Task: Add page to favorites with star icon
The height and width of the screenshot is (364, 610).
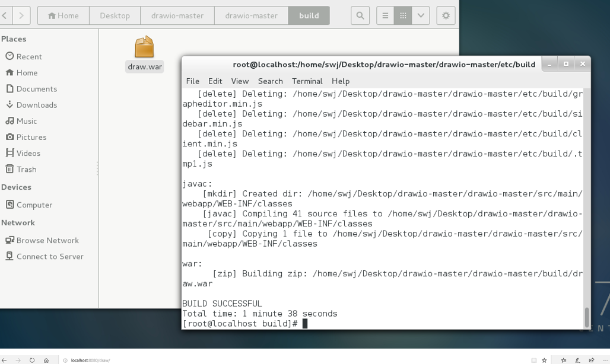Action: click(544, 360)
